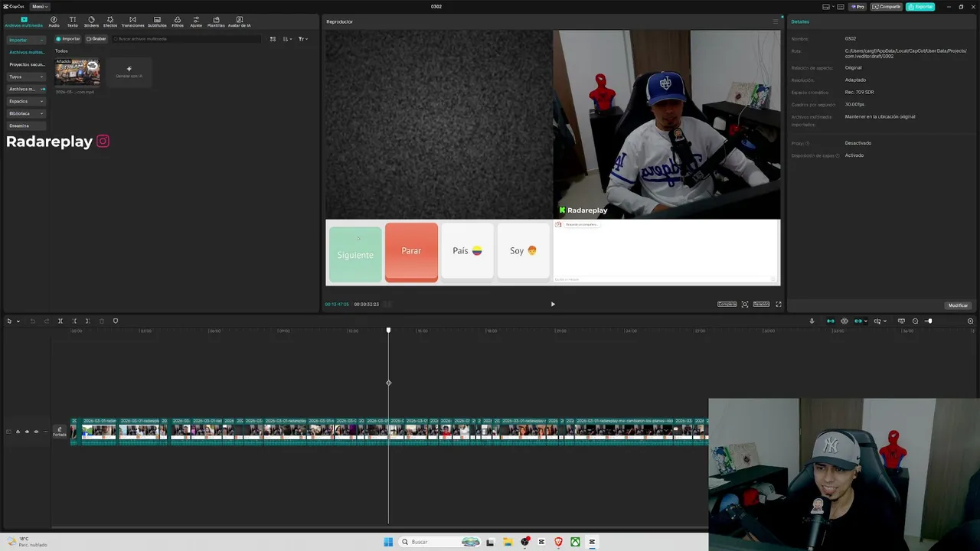Click the undo arrow in timeline toolbar

[33, 321]
